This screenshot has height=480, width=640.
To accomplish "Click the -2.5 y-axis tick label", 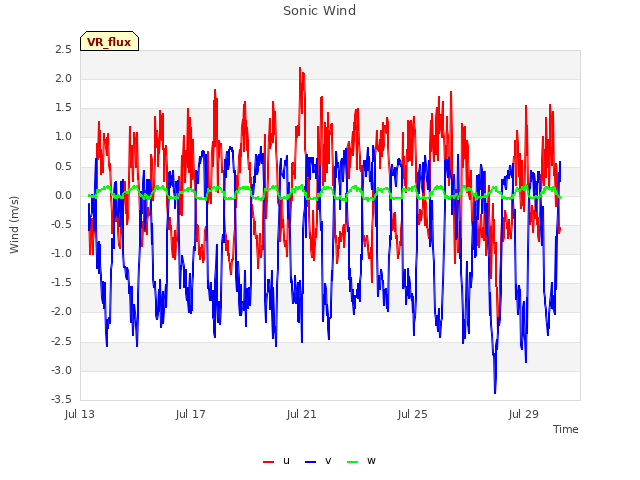I will (x=61, y=341).
